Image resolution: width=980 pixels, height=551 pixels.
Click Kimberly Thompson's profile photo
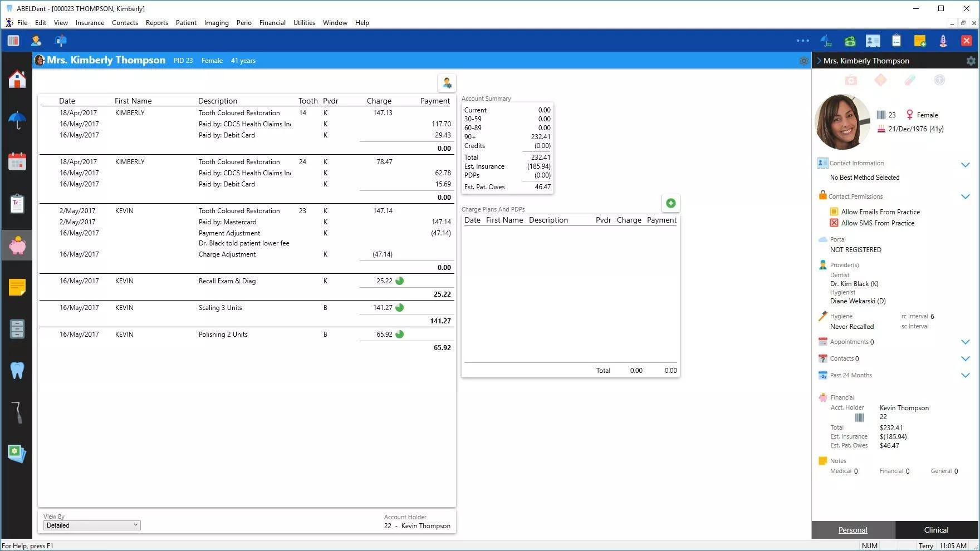pos(842,121)
